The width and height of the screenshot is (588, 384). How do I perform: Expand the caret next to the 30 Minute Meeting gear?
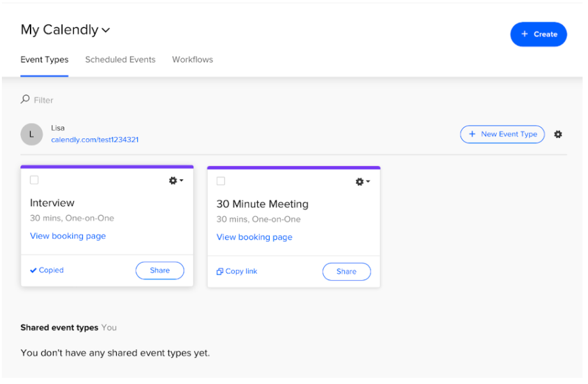(368, 182)
